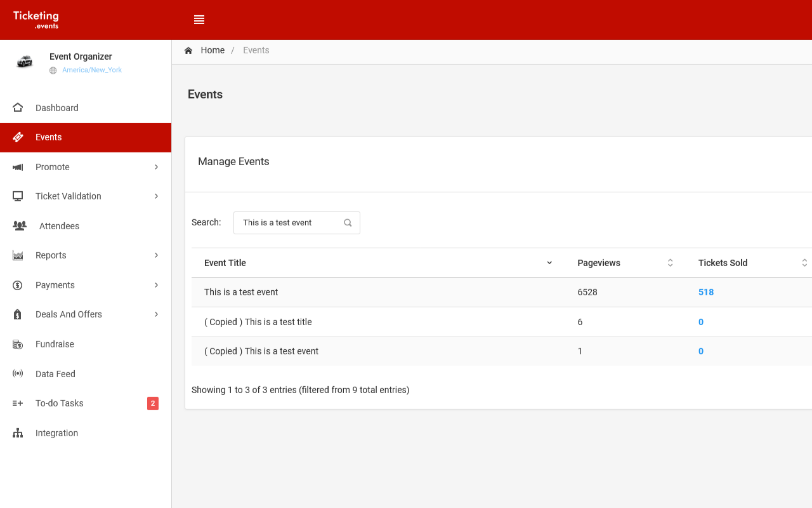The width and height of the screenshot is (812, 508).
Task: Click the Ticketing.events logo
Action: (x=36, y=20)
